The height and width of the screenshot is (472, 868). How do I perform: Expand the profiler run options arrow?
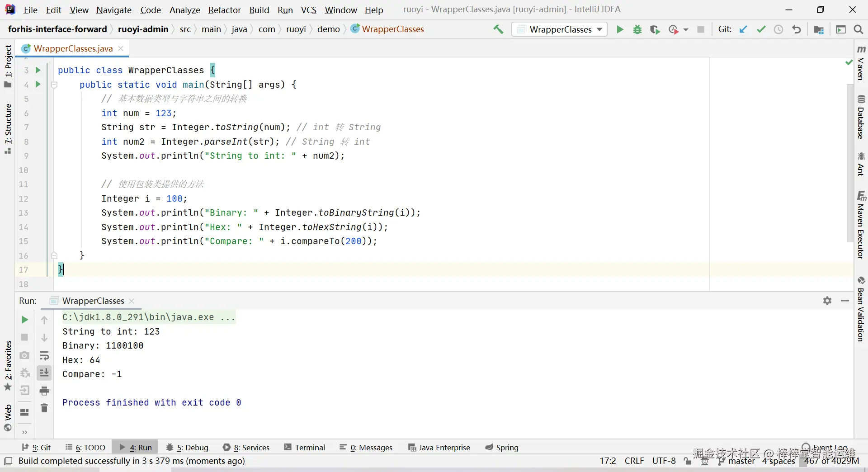coord(686,29)
